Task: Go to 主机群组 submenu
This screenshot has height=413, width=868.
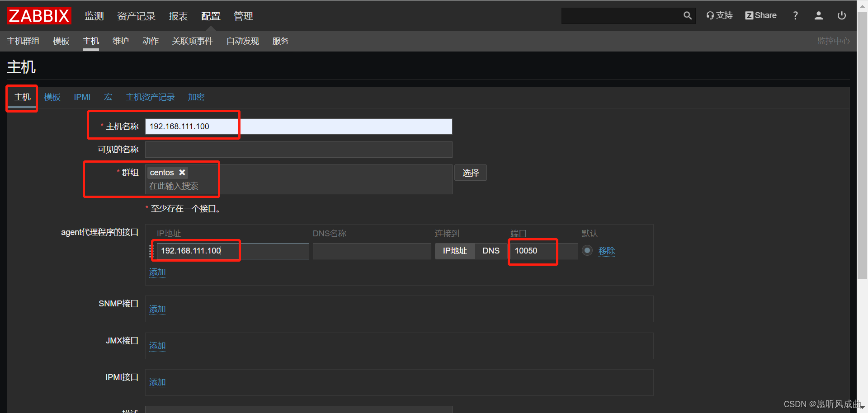Action: [x=23, y=41]
